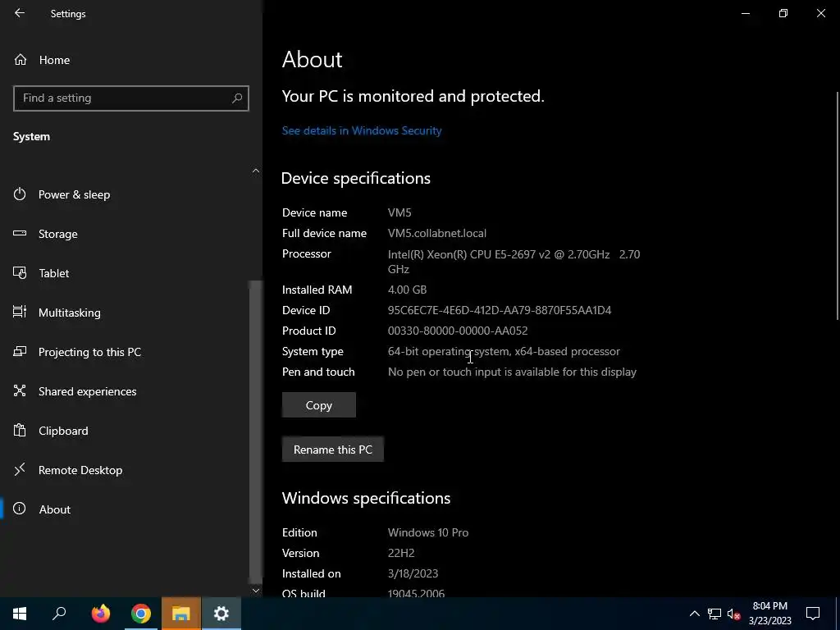840x630 pixels.
Task: Click the Device specifications heading
Action: coord(356,178)
